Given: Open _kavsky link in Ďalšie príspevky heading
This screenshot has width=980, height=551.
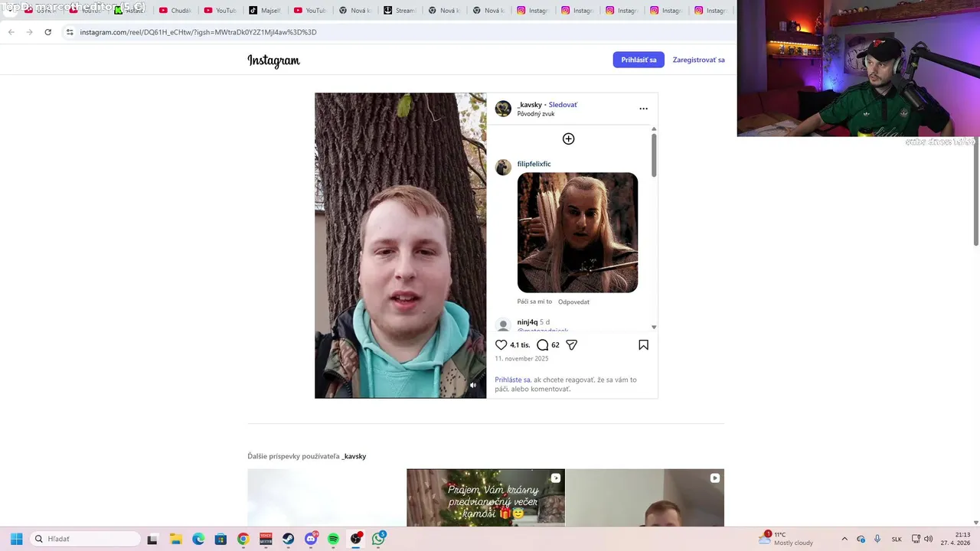Looking at the screenshot, I should pyautogui.click(x=354, y=456).
